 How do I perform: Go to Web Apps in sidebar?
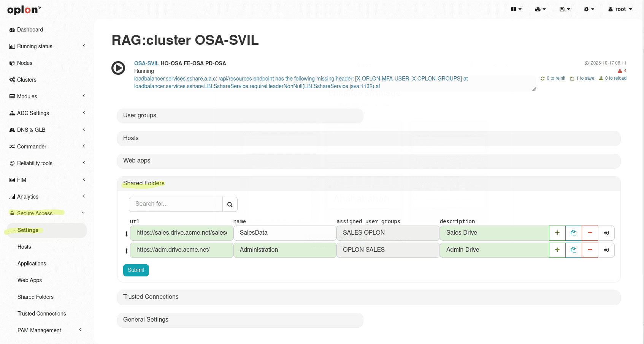click(x=30, y=280)
